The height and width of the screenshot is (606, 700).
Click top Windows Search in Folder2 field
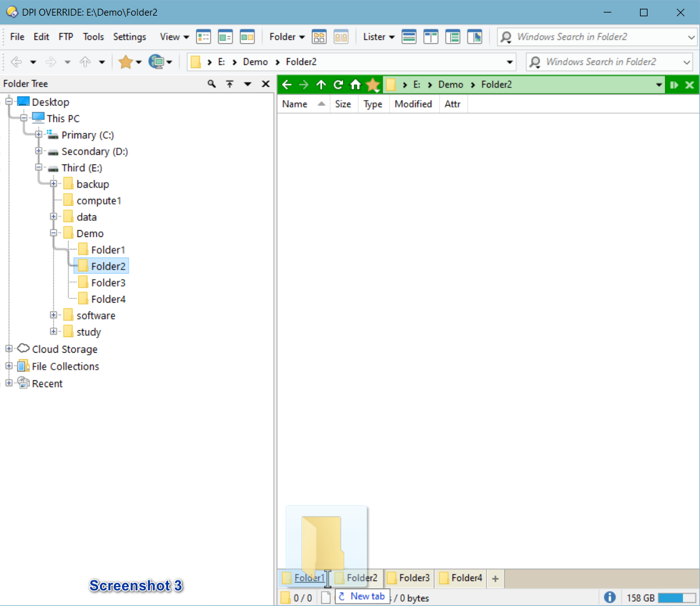597,37
